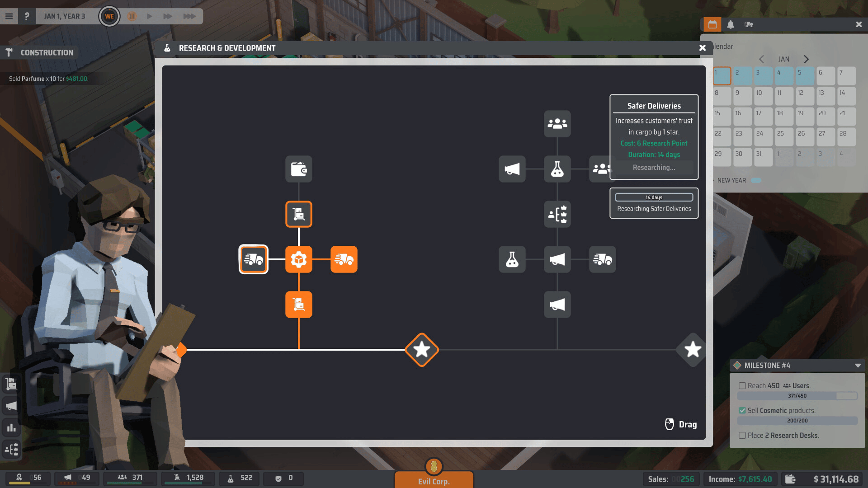
Task: Go to next calendar month
Action: tap(806, 59)
